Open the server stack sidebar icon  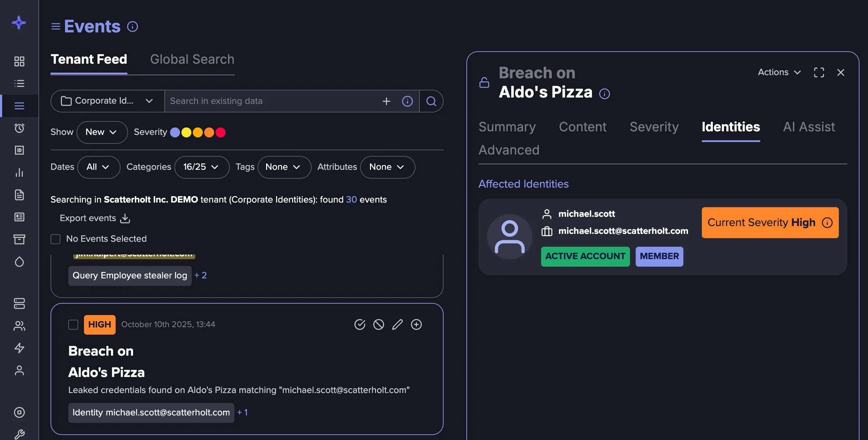coord(19,303)
